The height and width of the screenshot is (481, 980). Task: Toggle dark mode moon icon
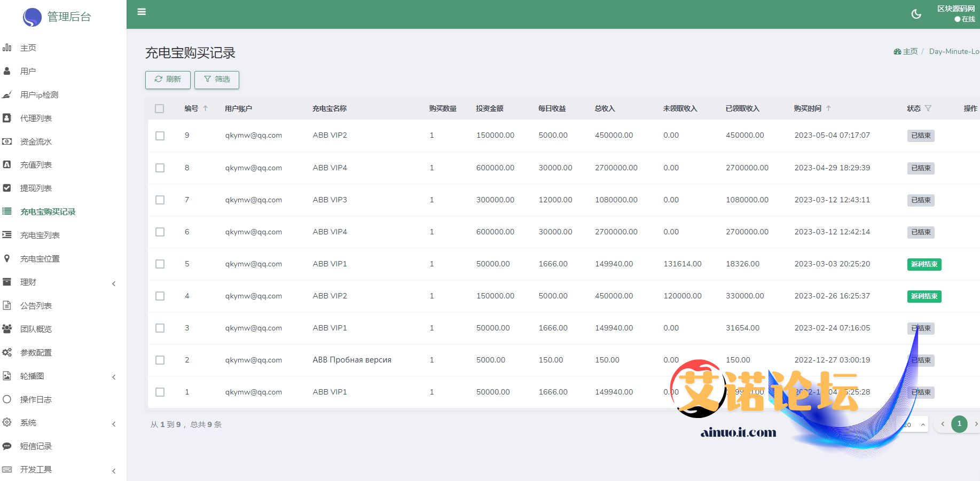click(x=916, y=14)
